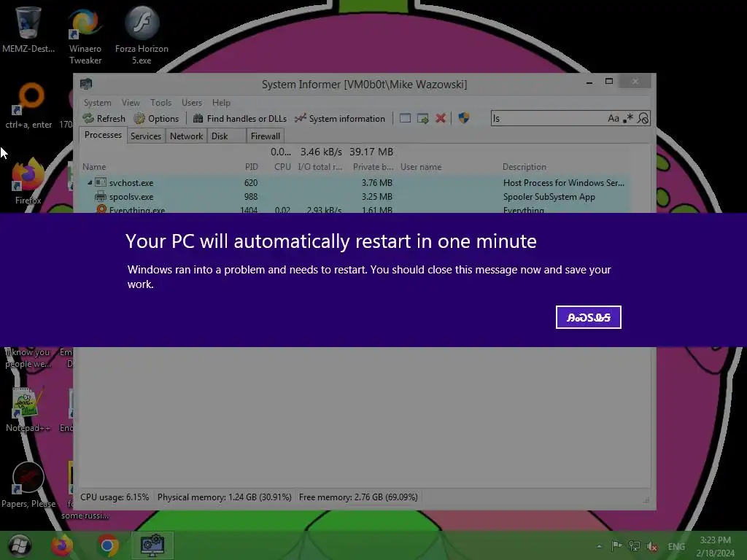747x560 pixels.
Task: Switch to the Network tab
Action: tap(186, 136)
